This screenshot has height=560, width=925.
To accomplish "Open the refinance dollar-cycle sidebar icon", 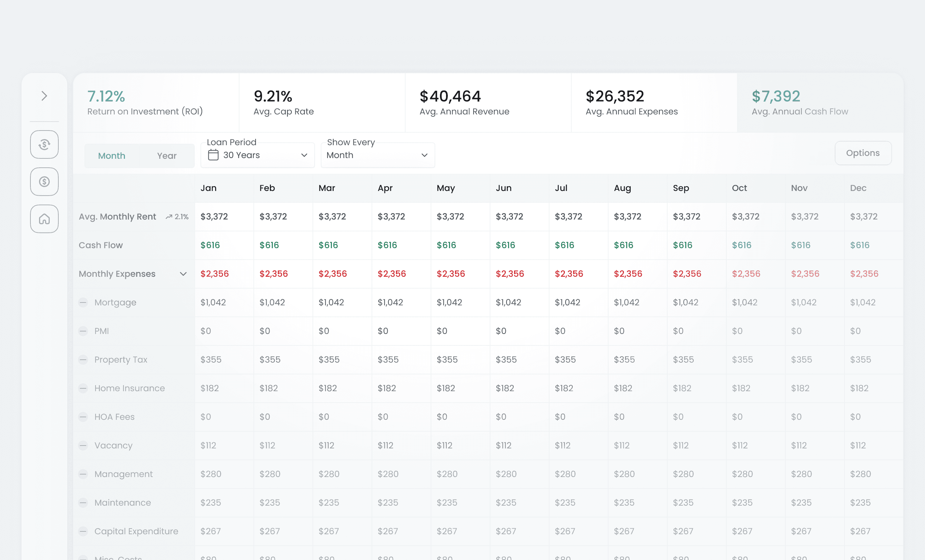I will coord(44,144).
